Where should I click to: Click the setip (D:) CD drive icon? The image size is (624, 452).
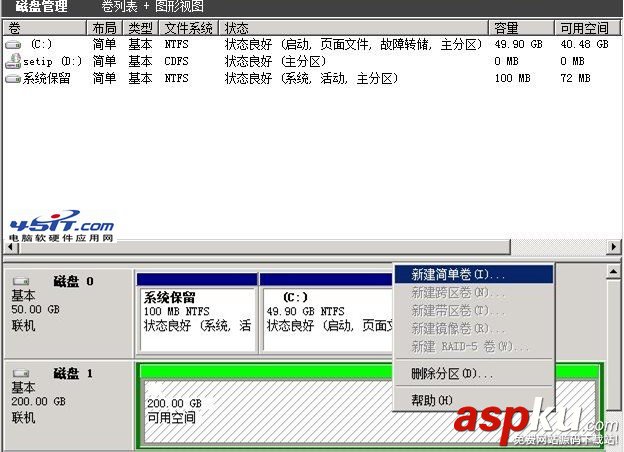(13, 61)
